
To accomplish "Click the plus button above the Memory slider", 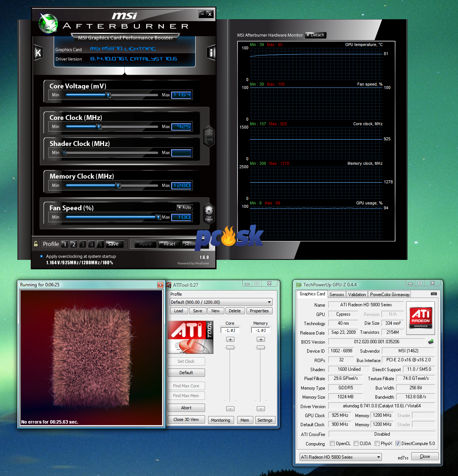I will [x=260, y=339].
